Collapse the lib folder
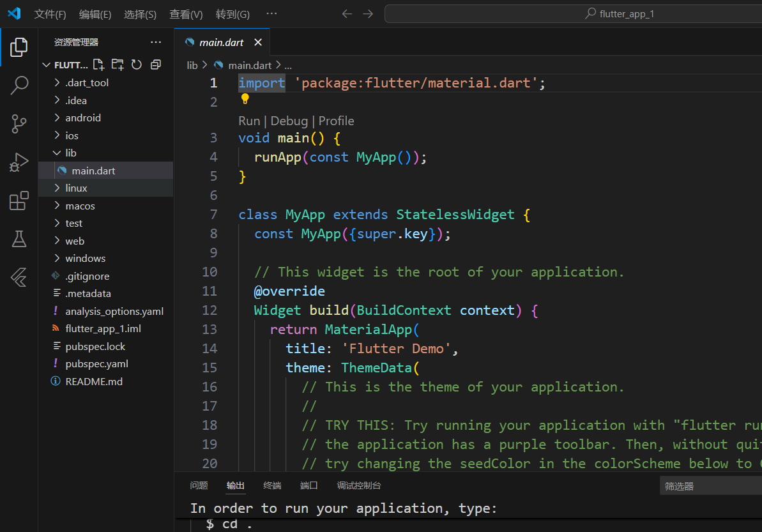Viewport: 762px width, 532px height. [70, 153]
